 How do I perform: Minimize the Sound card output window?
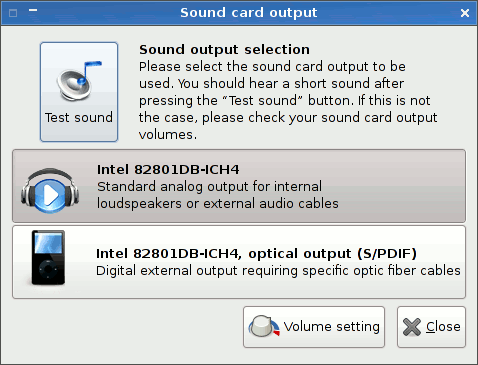click(33, 10)
